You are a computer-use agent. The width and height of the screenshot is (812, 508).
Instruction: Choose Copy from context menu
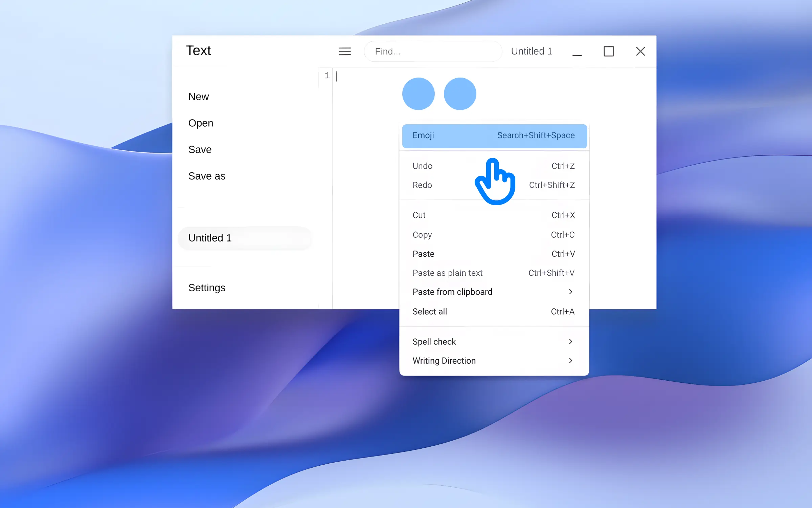pos(494,235)
